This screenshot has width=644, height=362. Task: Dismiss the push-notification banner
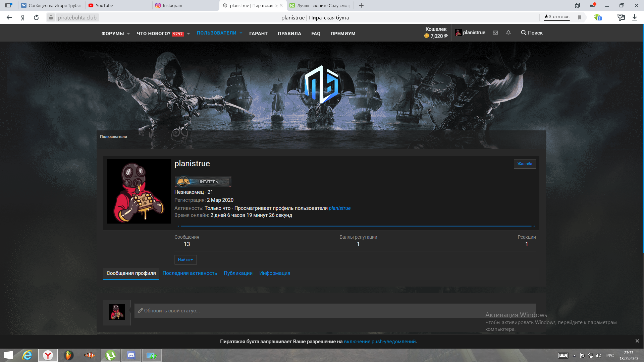click(637, 341)
